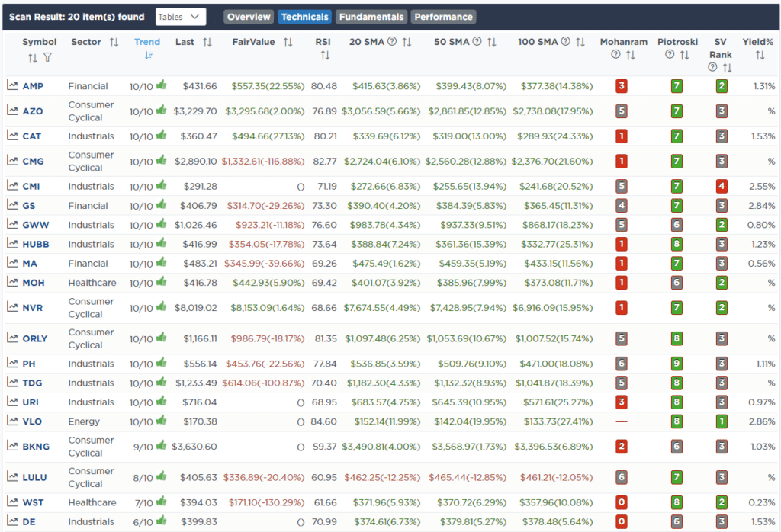Show help for Piotroski score

670,54
